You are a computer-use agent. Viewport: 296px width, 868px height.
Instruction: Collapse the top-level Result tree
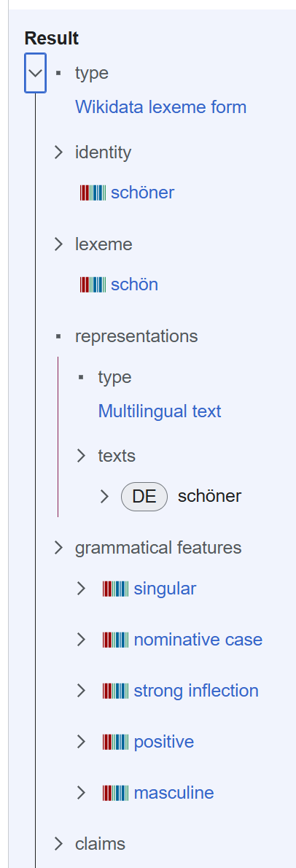point(36,73)
